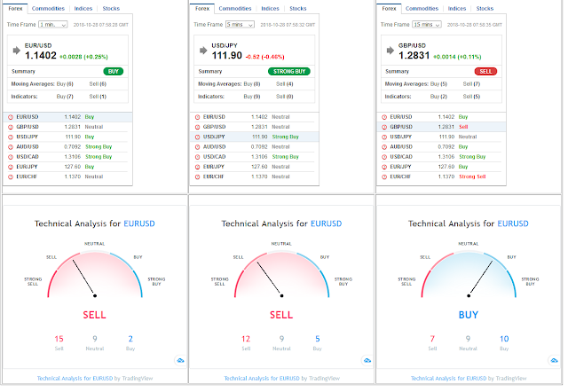568x392 pixels.
Task: Switch to Commodities tab in the left widget
Action: [x=48, y=8]
